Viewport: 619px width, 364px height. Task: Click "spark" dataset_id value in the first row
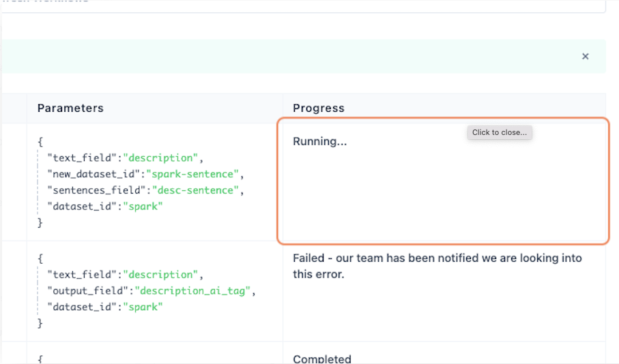click(x=143, y=207)
